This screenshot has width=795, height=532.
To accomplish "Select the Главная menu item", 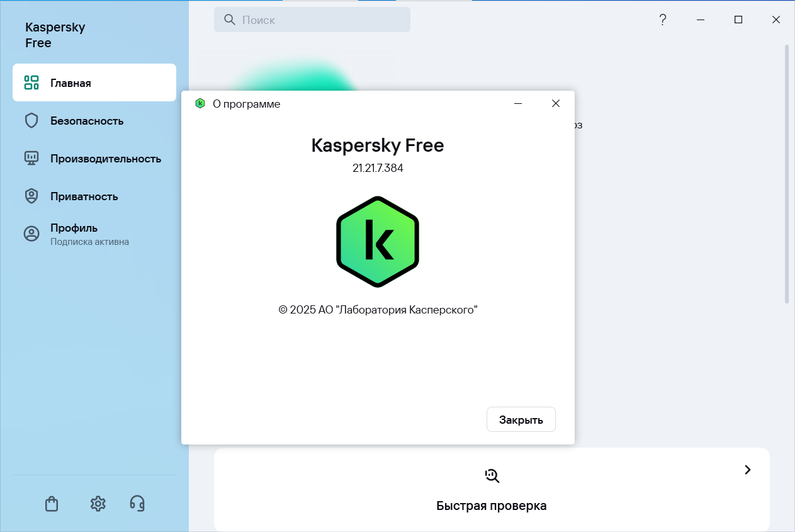I will click(94, 82).
